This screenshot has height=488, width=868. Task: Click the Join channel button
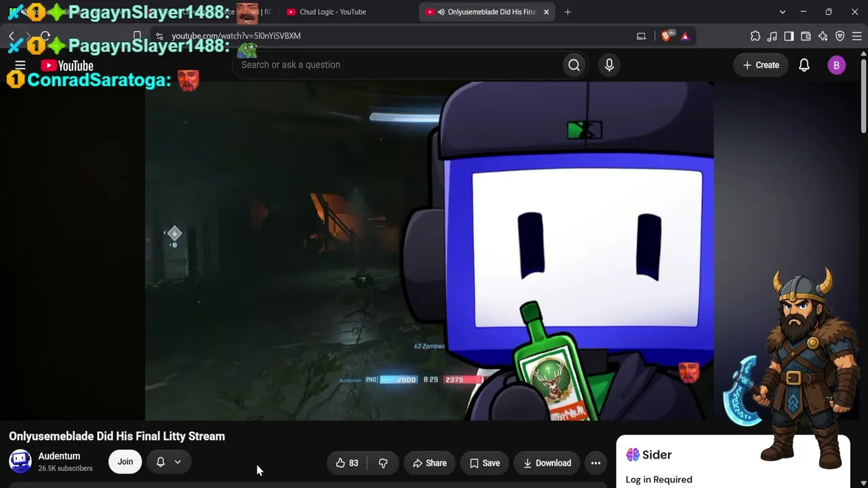(x=125, y=462)
